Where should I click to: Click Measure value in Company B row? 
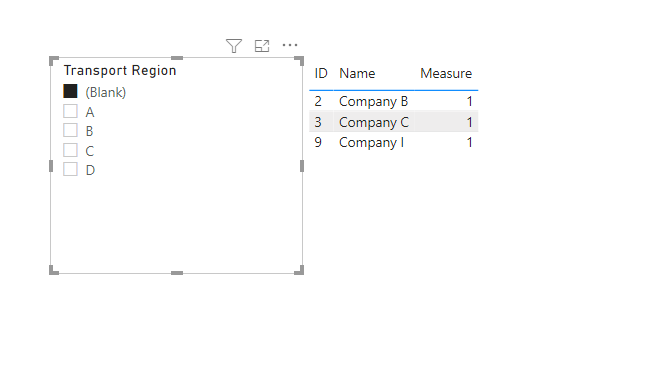pos(469,101)
